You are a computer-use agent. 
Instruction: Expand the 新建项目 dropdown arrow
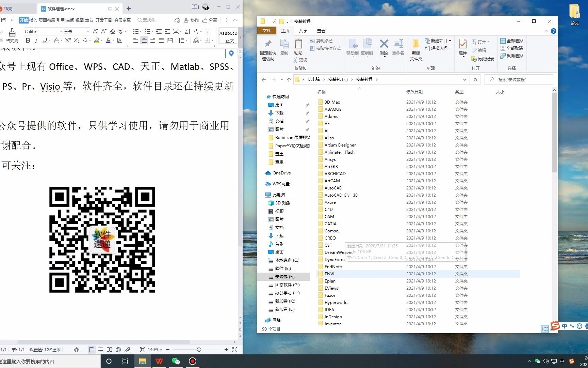[x=449, y=41]
